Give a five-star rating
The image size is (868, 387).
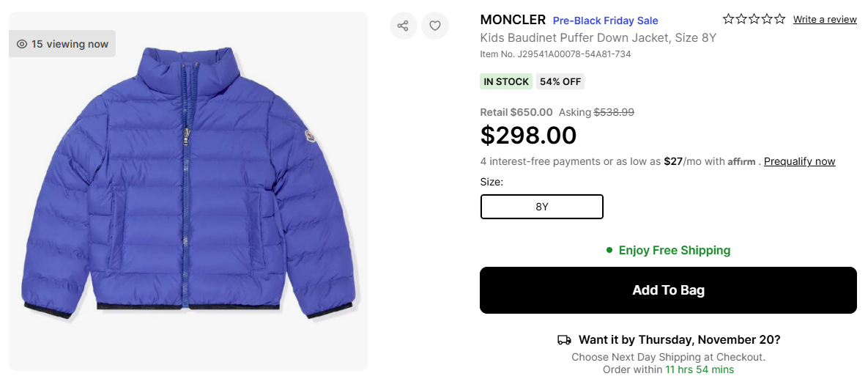pos(780,19)
